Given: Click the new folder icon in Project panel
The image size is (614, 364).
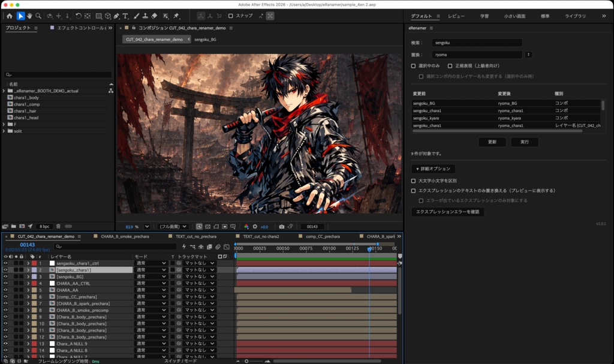Looking at the screenshot, I should click(13, 227).
